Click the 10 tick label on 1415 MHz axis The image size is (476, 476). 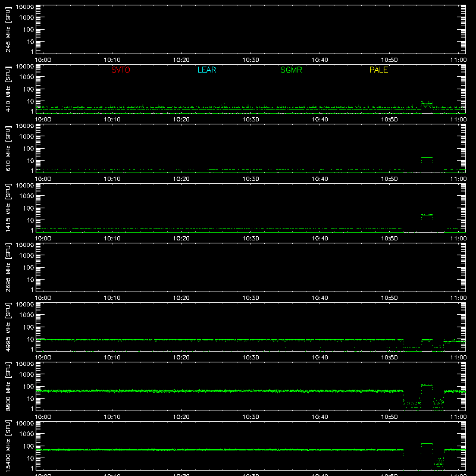[x=30, y=220]
